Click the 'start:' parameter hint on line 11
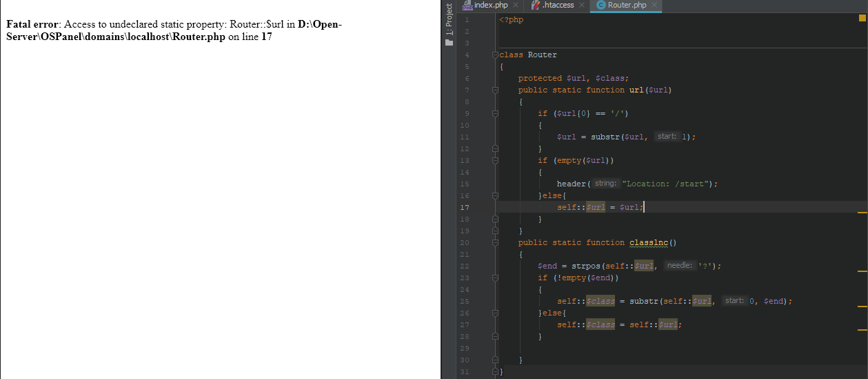Screen dimensions: 868x379 coord(667,137)
